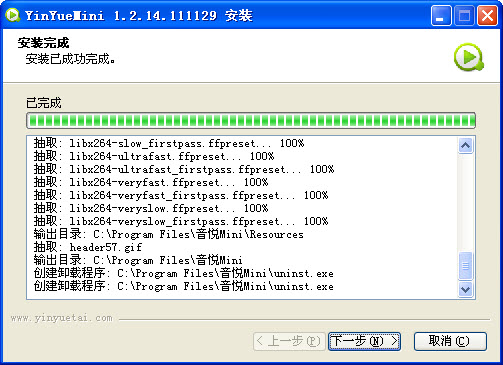Screen dimensions: 503x365
Task: Click the 安装完成 heading
Action: (43, 43)
